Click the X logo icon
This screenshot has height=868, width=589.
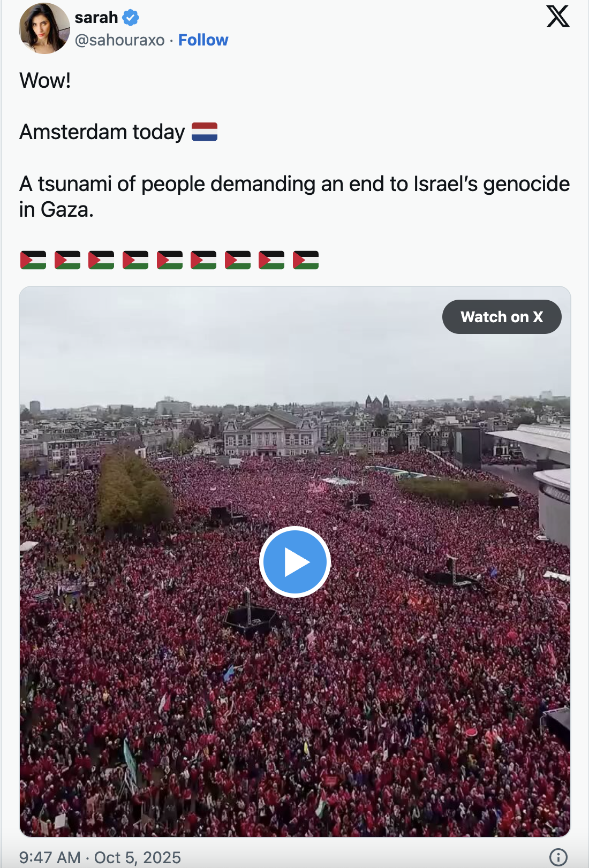point(558,16)
